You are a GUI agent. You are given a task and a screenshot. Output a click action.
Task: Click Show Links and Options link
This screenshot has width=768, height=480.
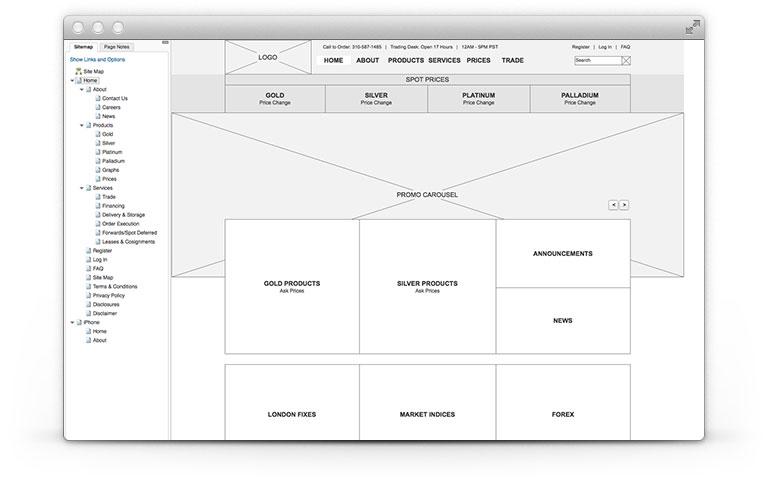97,60
